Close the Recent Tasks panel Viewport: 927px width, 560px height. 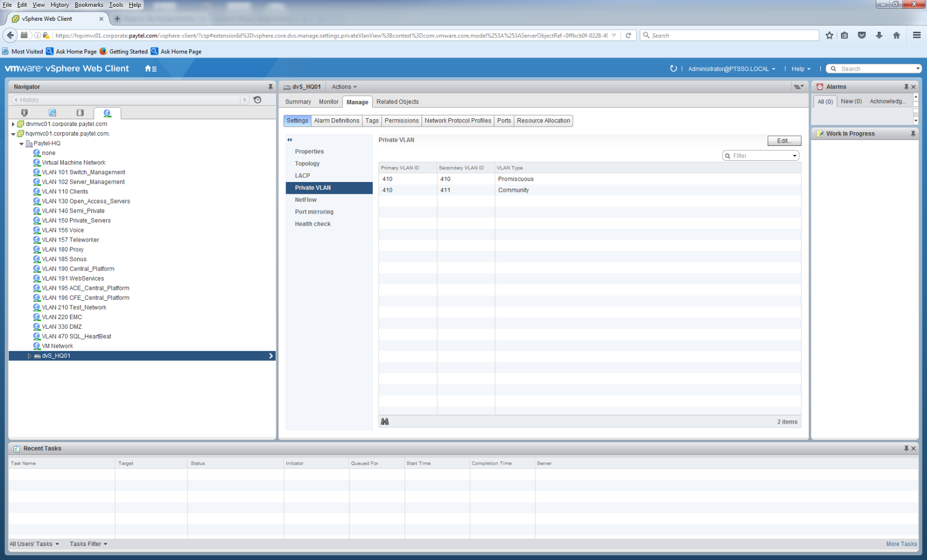(x=914, y=449)
